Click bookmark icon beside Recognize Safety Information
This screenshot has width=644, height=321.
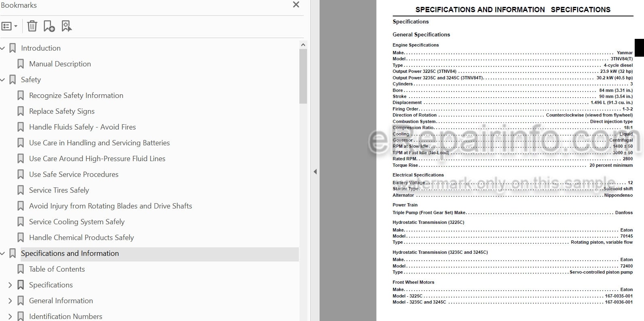click(21, 96)
